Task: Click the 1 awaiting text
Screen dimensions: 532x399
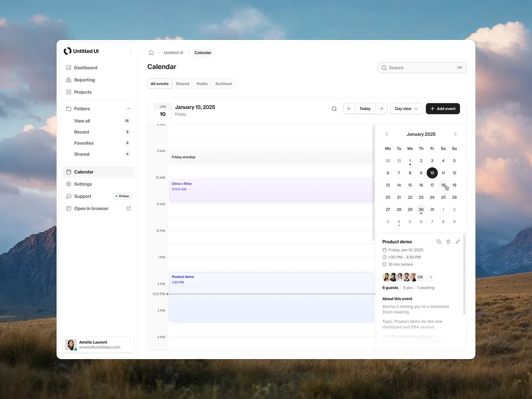Action: pos(426,288)
